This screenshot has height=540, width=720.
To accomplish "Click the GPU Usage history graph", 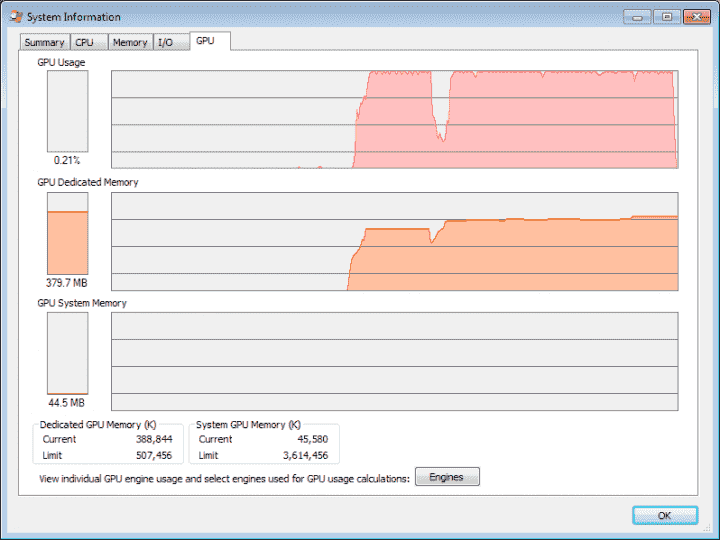I will pyautogui.click(x=394, y=119).
